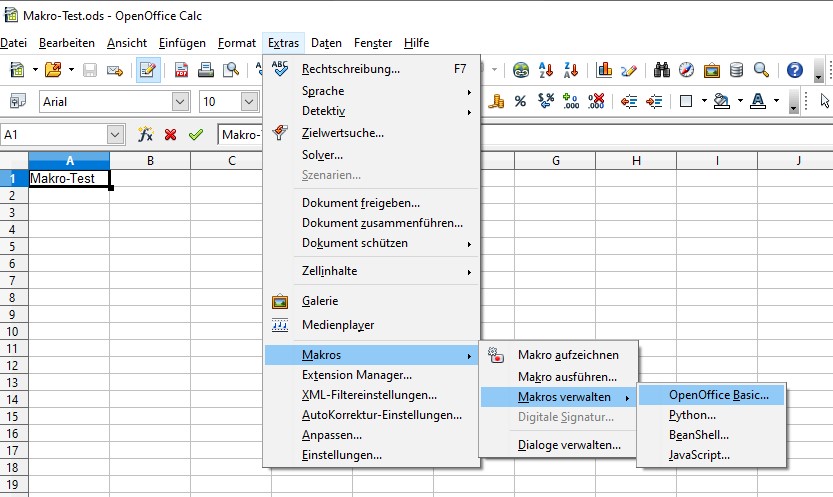Click the Styles and Formatting icon
This screenshot has height=497, width=833.
click(x=18, y=101)
